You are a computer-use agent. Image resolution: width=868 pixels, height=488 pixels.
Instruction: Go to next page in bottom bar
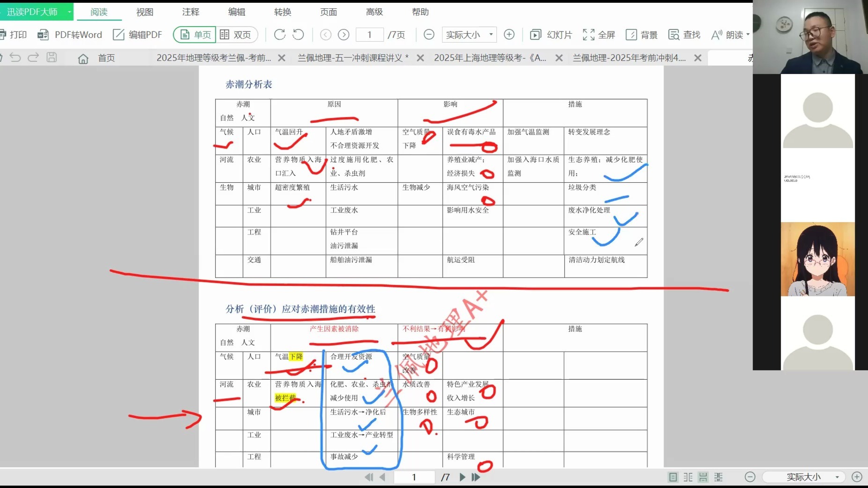(462, 477)
